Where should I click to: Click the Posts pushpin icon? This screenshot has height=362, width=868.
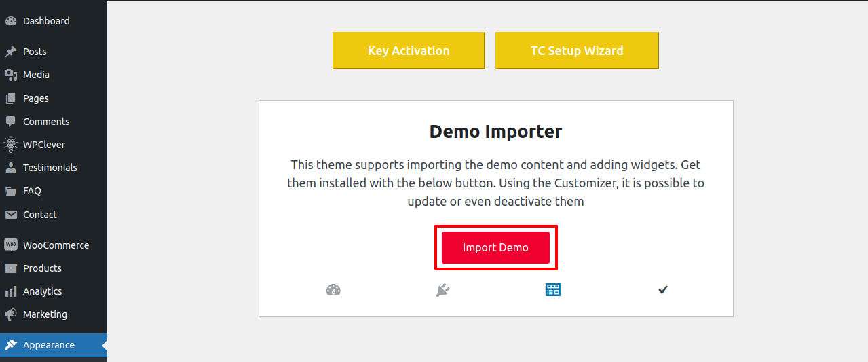point(11,52)
